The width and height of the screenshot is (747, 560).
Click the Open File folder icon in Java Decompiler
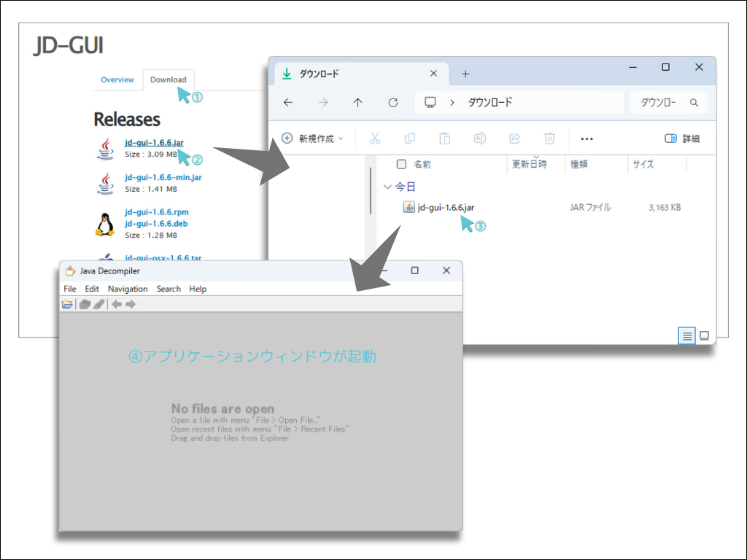pyautogui.click(x=67, y=304)
